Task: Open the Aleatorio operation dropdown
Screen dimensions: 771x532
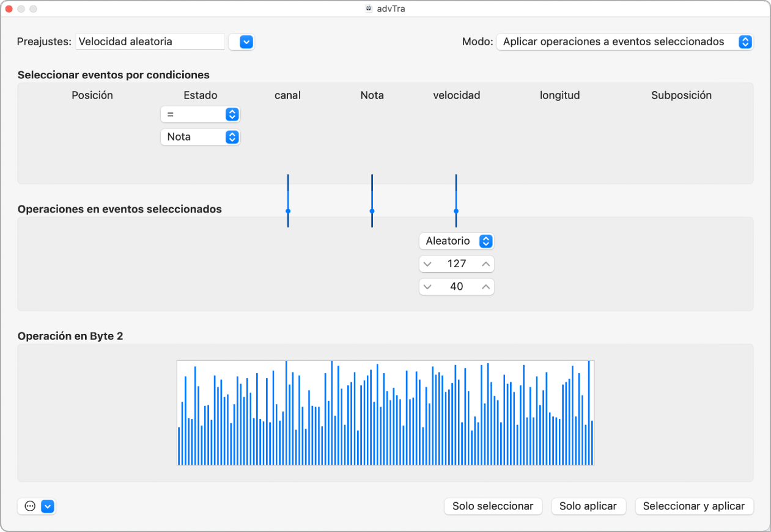Action: 456,241
